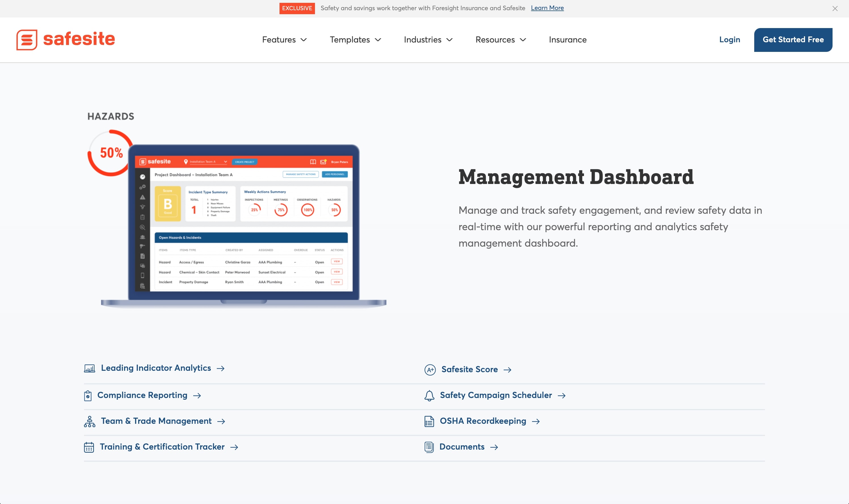Go to the Insurance nav item
The height and width of the screenshot is (504, 849).
(x=568, y=40)
